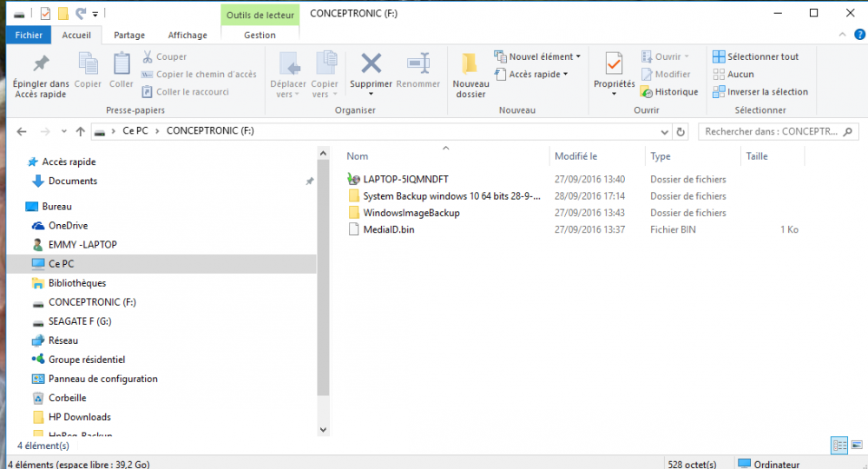Click the Nouveau dossier icon
The height and width of the screenshot is (469, 868).
pyautogui.click(x=470, y=65)
